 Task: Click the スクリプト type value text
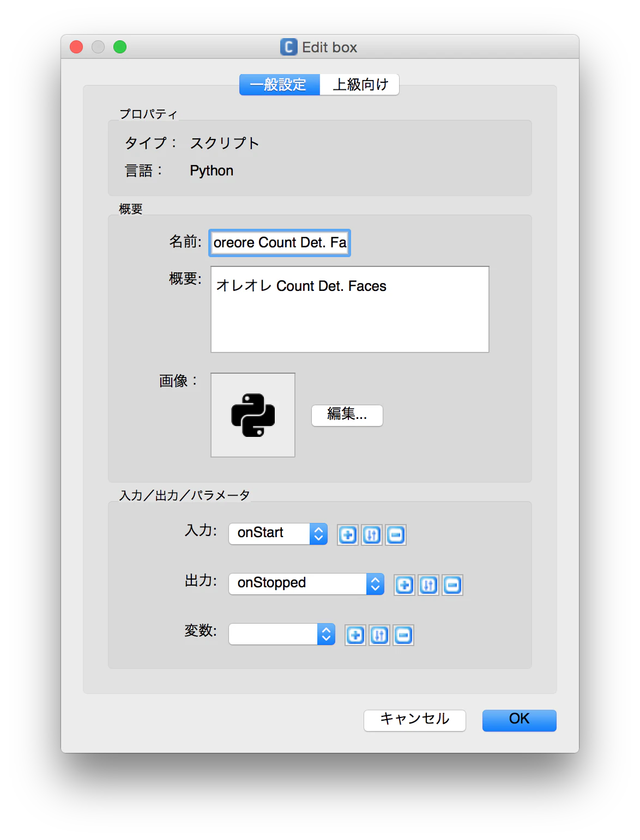pos(225,143)
